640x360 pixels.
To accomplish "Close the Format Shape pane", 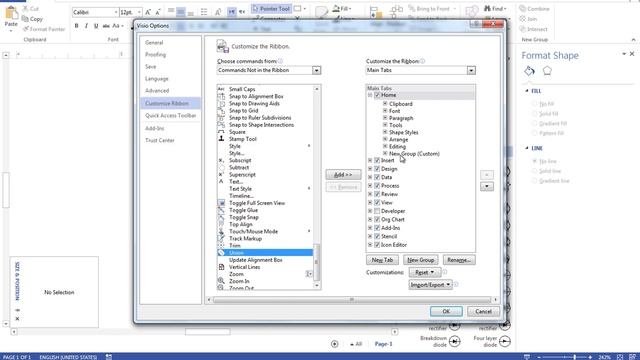I will [632, 54].
